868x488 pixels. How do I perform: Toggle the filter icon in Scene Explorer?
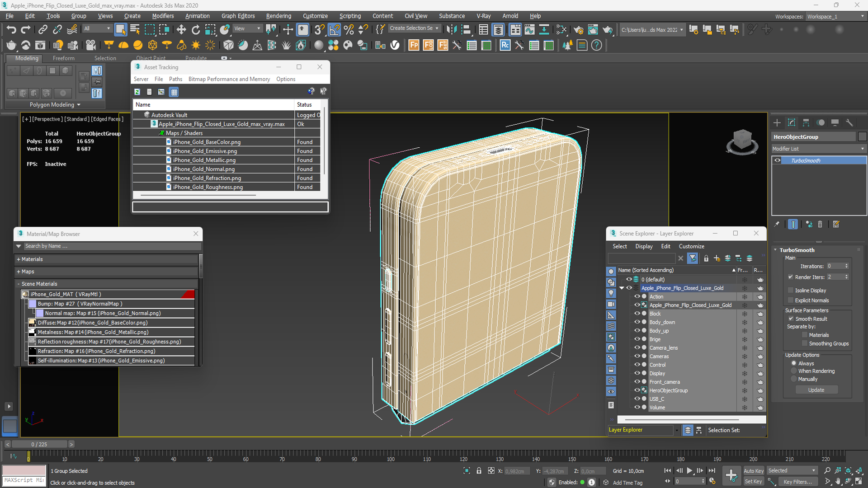(x=692, y=258)
